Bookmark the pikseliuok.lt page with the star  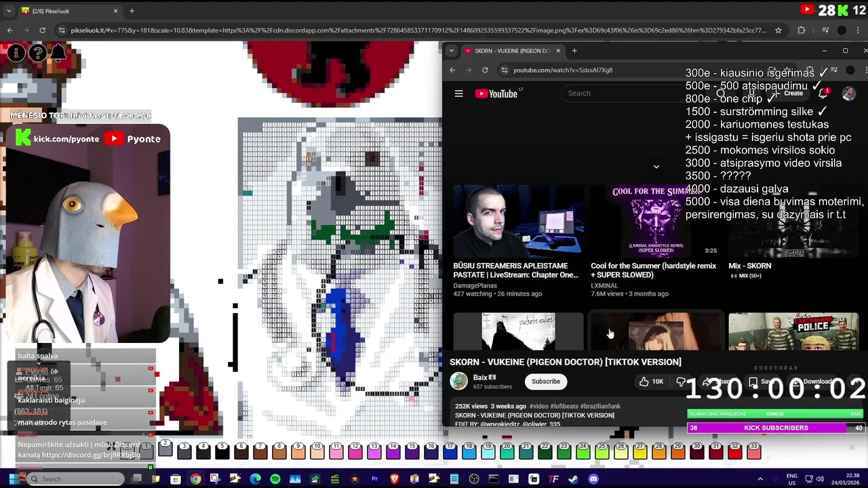click(x=778, y=30)
